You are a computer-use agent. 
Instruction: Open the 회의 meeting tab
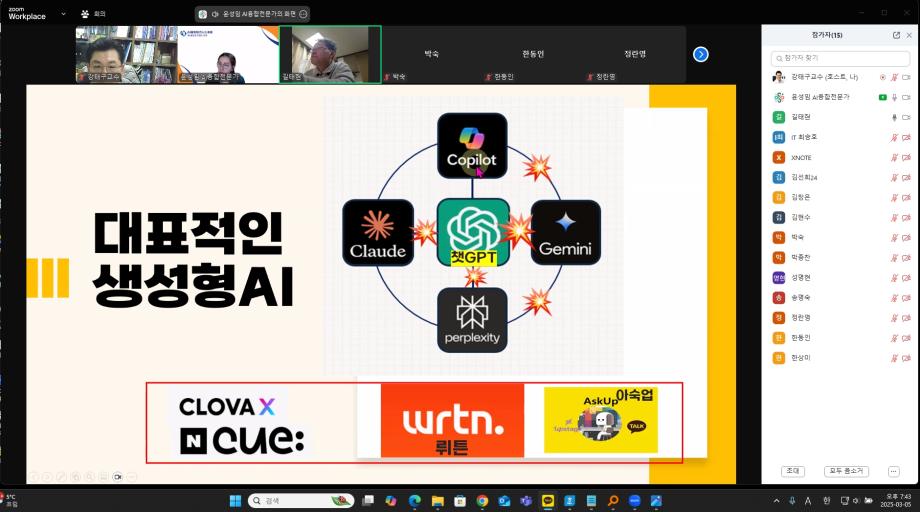[93, 14]
